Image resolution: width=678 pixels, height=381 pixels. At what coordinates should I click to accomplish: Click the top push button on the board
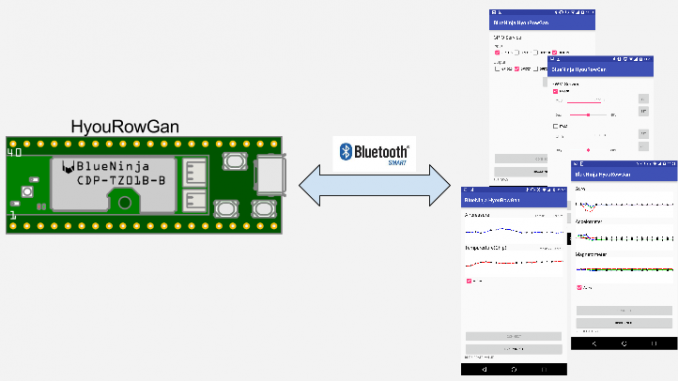pos(235,162)
